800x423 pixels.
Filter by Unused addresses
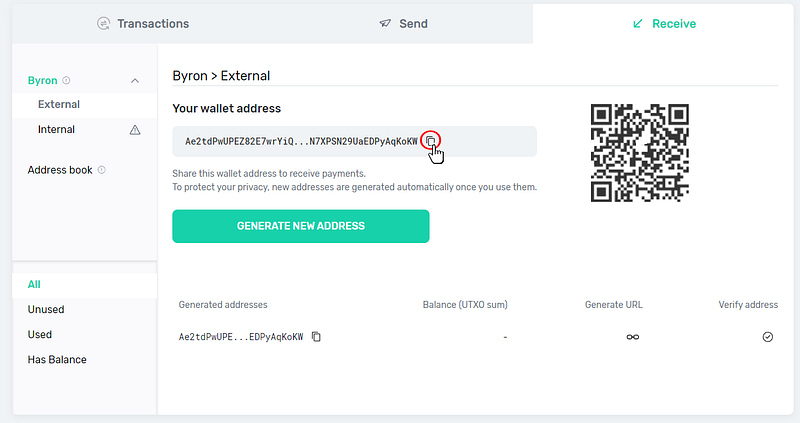pyautogui.click(x=46, y=309)
